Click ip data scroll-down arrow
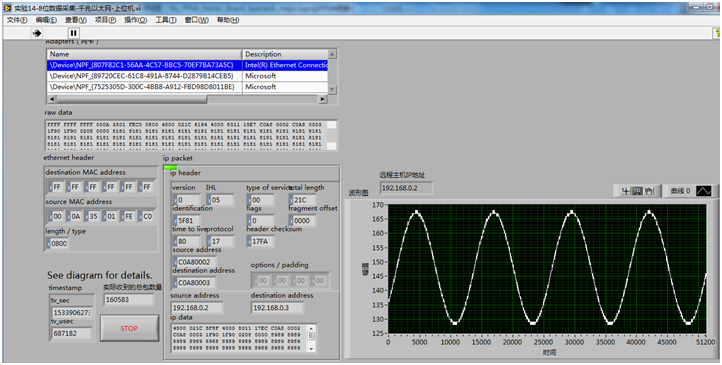Screen dimensions: 722x365 pyautogui.click(x=311, y=349)
